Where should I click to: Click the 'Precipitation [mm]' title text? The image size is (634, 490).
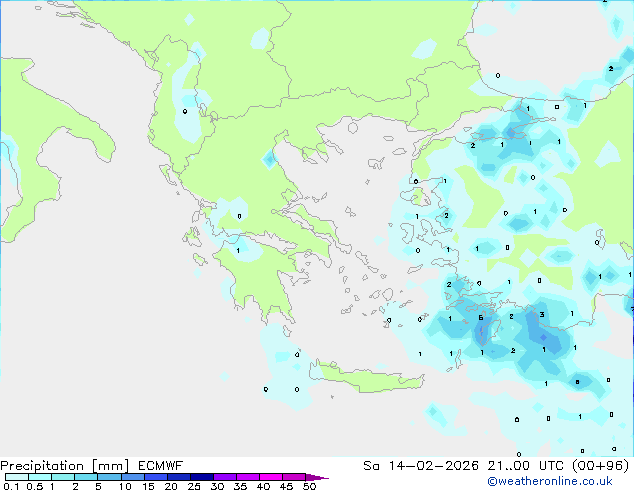click(65, 466)
